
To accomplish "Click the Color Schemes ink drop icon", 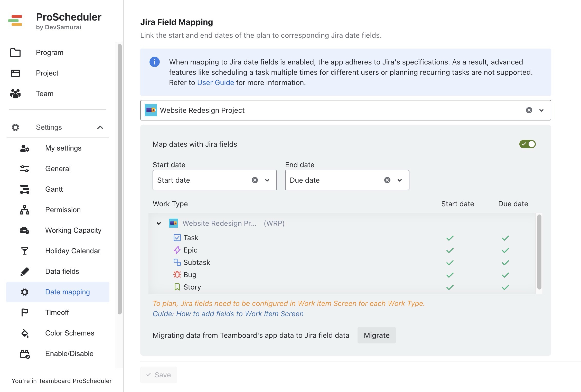I will [24, 333].
